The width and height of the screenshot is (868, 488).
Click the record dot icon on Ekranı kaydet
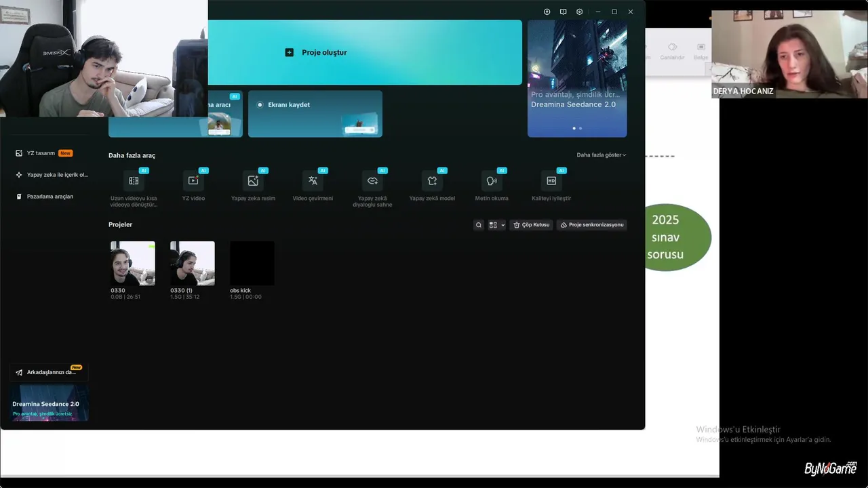click(260, 105)
